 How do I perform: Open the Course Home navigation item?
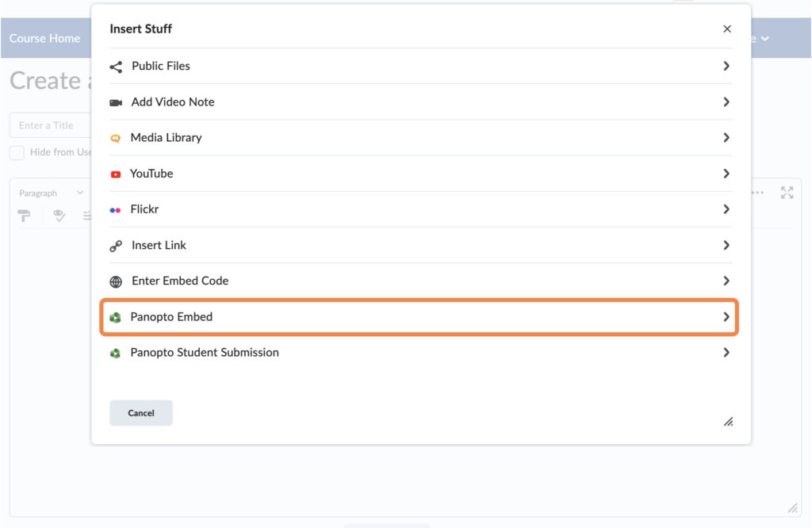click(x=44, y=38)
